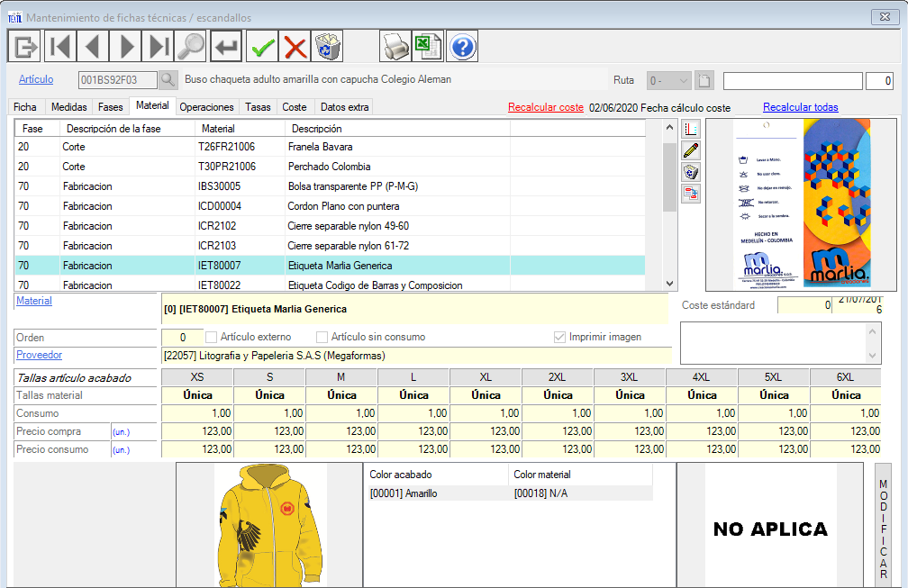Click the exit door icon in toolbar
The height and width of the screenshot is (588, 908).
pos(24,46)
